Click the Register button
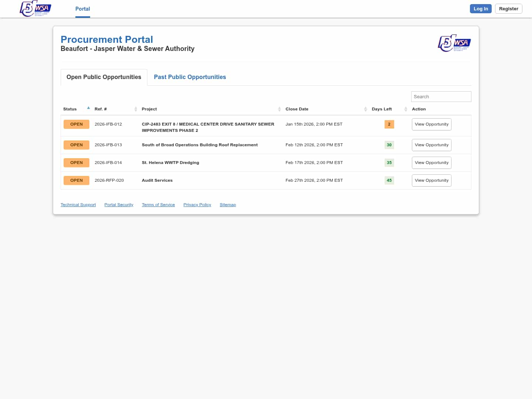This screenshot has width=532, height=399. tap(508, 9)
